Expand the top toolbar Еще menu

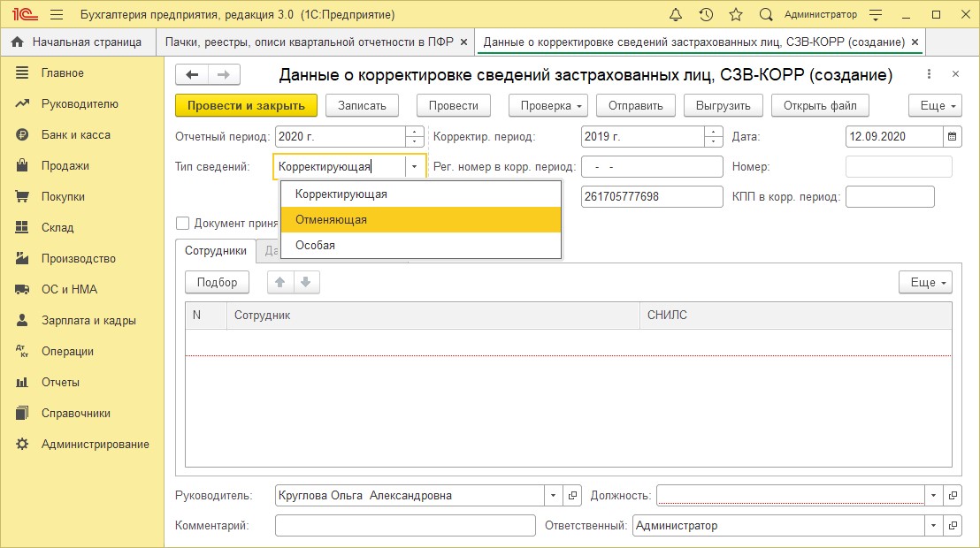point(935,105)
